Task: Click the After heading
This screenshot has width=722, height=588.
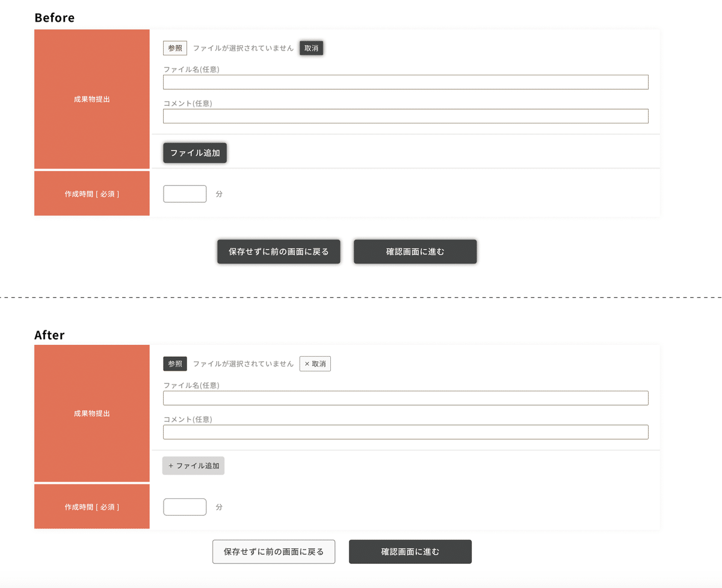Action: pos(49,335)
